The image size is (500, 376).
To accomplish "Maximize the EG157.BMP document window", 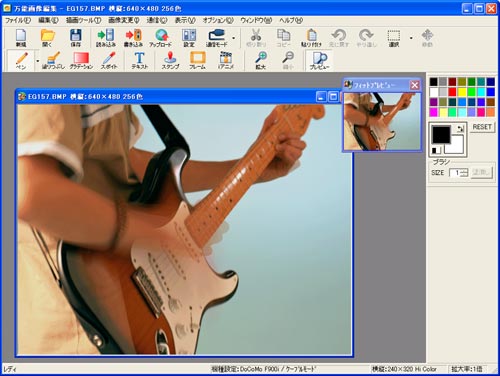I will point(333,97).
